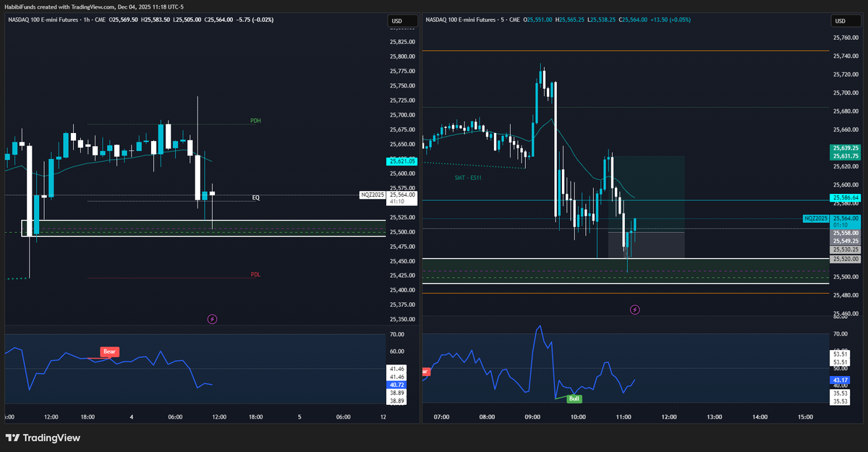868x452 pixels.
Task: Click the green 25,631.75 price label
Action: point(846,156)
